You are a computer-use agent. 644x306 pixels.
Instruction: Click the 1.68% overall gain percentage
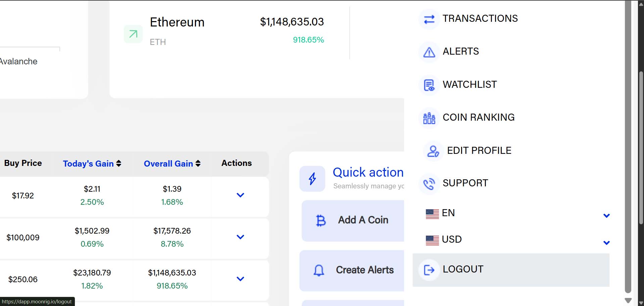pos(172,202)
